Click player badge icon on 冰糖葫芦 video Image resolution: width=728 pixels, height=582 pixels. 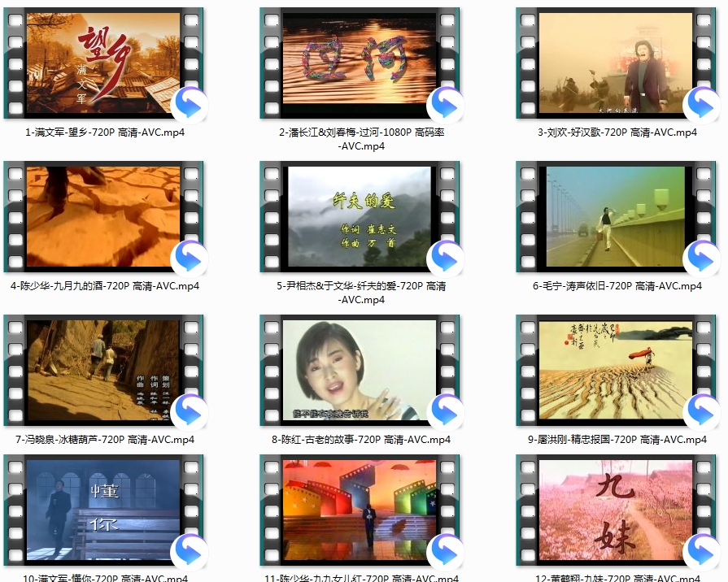[189, 411]
